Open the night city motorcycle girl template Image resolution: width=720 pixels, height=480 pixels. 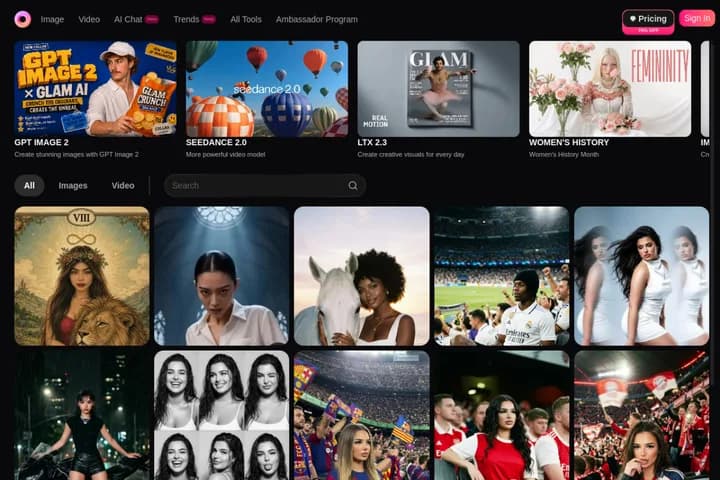pyautogui.click(x=82, y=415)
